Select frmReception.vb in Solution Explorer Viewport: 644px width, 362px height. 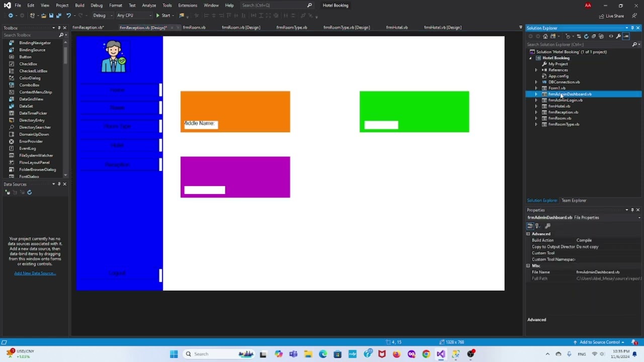click(x=563, y=112)
